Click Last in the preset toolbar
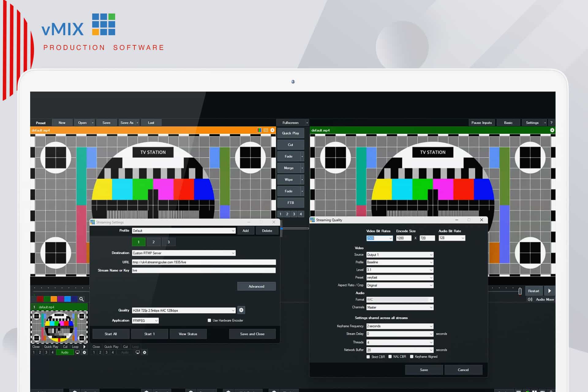Screen dimensions: 588x392 151,123
